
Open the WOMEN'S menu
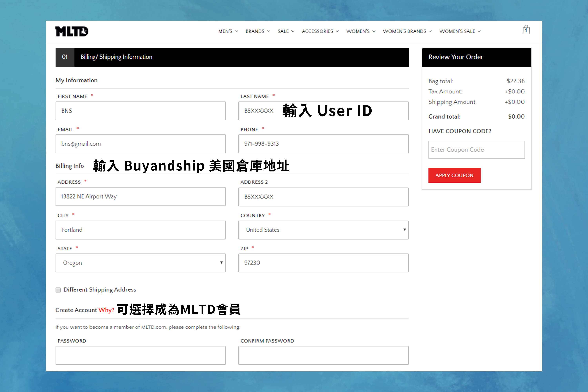pyautogui.click(x=360, y=31)
